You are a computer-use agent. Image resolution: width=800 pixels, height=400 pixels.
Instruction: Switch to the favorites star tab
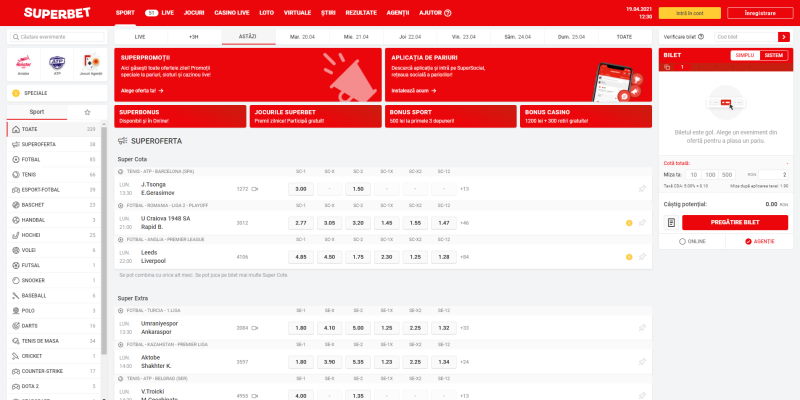(x=87, y=112)
